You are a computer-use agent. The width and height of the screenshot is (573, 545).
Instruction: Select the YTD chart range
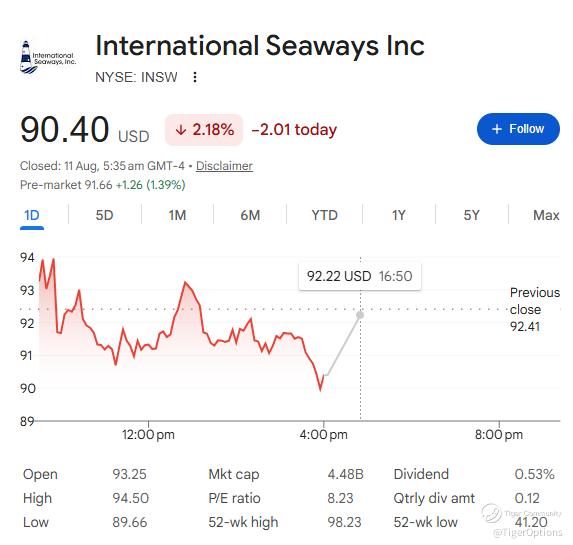(325, 215)
